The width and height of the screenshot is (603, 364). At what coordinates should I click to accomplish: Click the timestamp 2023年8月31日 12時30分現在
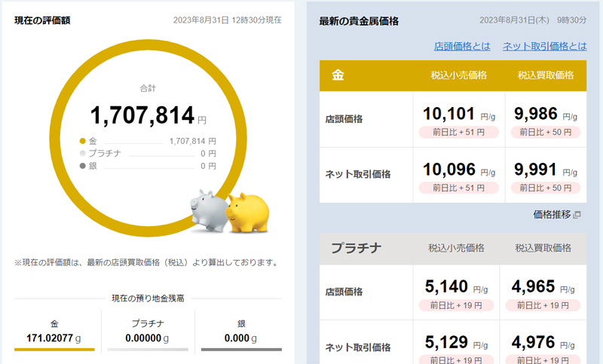coord(228,20)
